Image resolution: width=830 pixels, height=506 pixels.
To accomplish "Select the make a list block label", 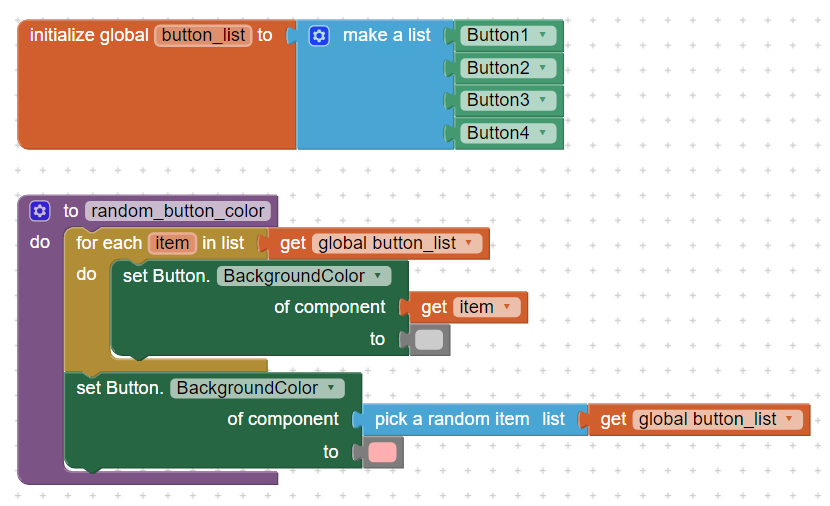I will [x=386, y=35].
